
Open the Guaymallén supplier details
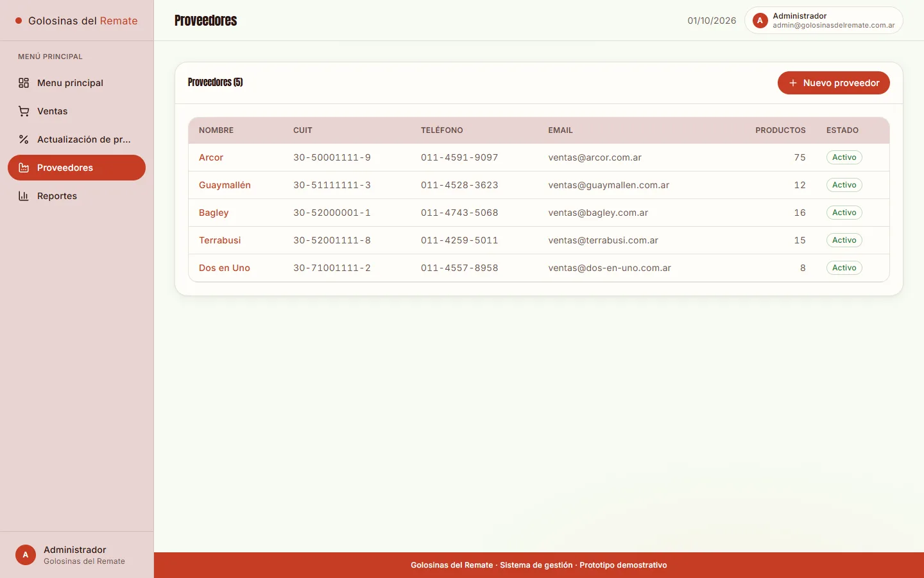225,185
